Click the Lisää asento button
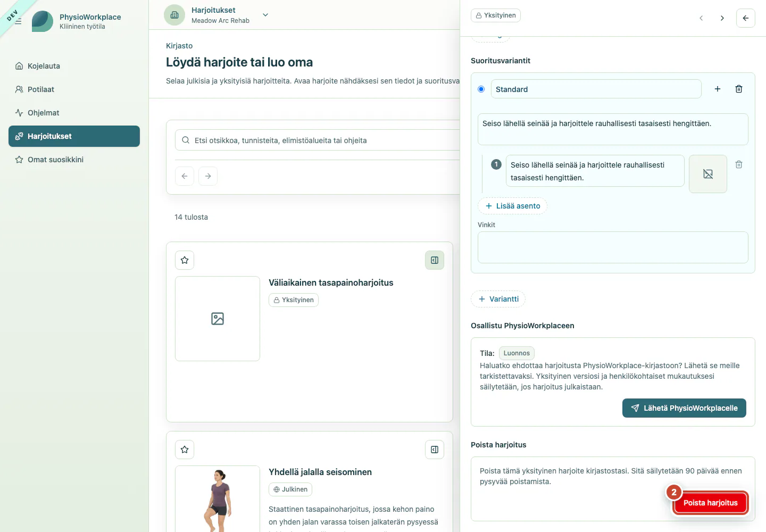Screen dimensions: 766x532 click(513, 206)
